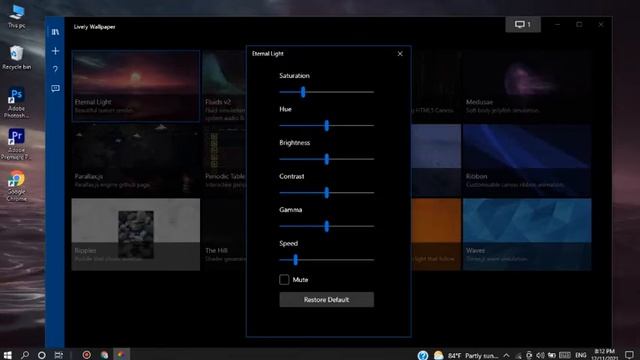Open the Help question mark icon

click(x=55, y=69)
